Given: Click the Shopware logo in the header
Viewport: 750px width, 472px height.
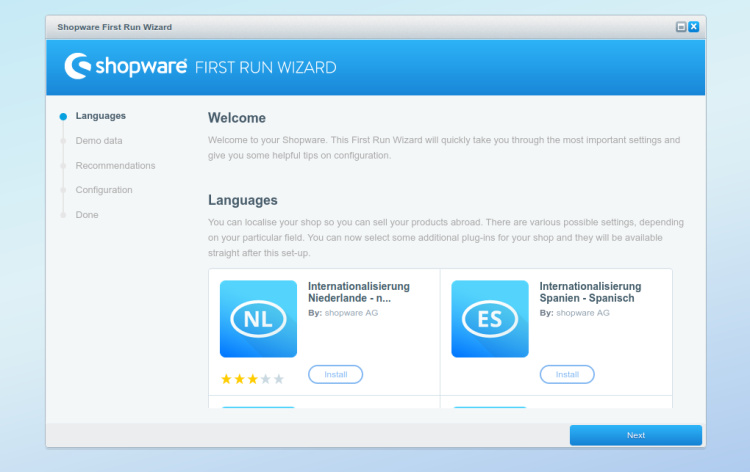Looking at the screenshot, I should (126, 67).
